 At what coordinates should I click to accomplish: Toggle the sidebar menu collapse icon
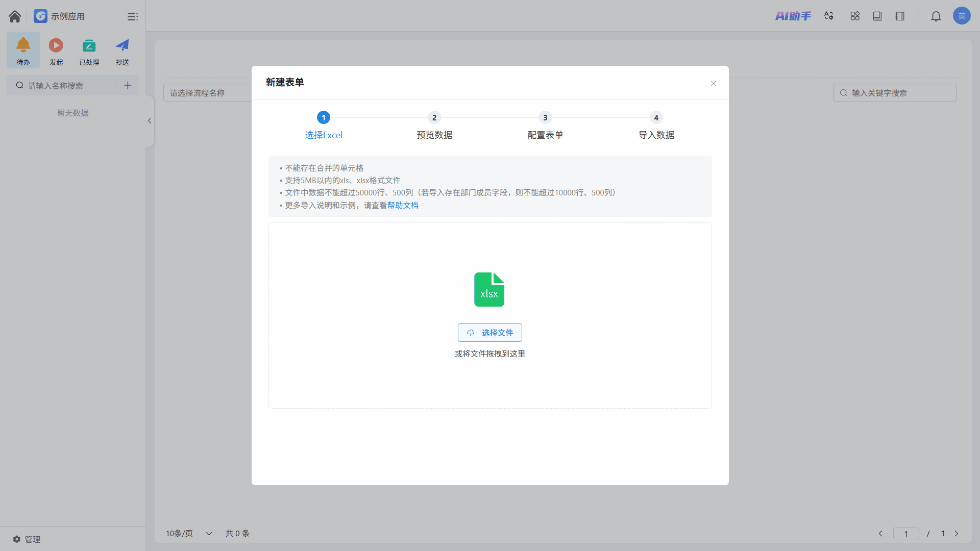[133, 17]
